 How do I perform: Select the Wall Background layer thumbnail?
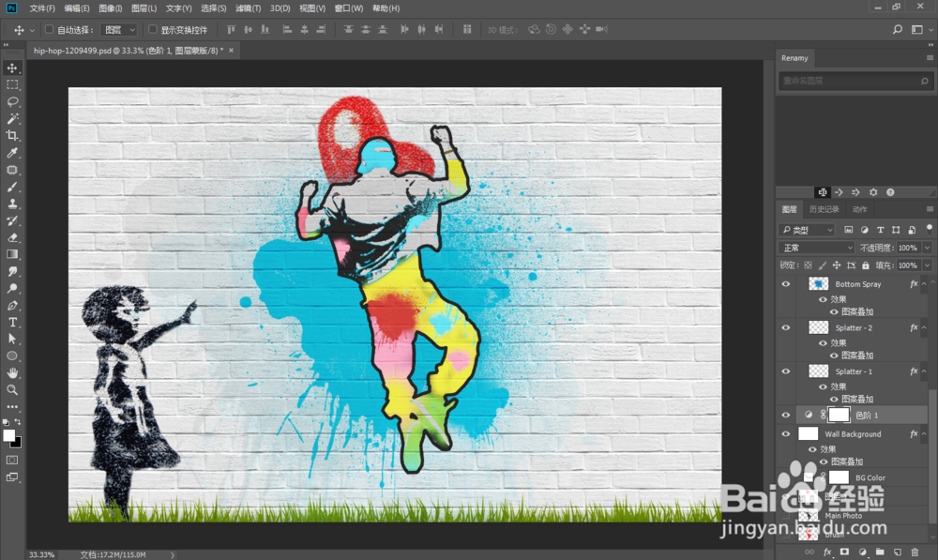[809, 433]
